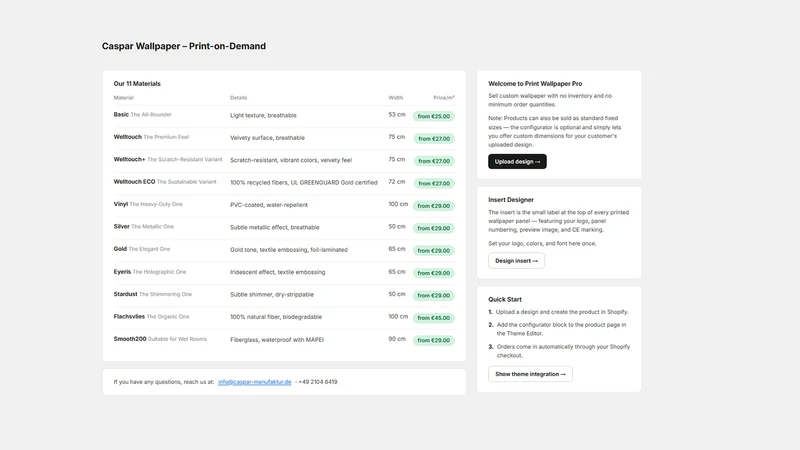Click Welltouch ECO's from €27.00 badge
Screen dimensions: 800x450
(x=434, y=183)
